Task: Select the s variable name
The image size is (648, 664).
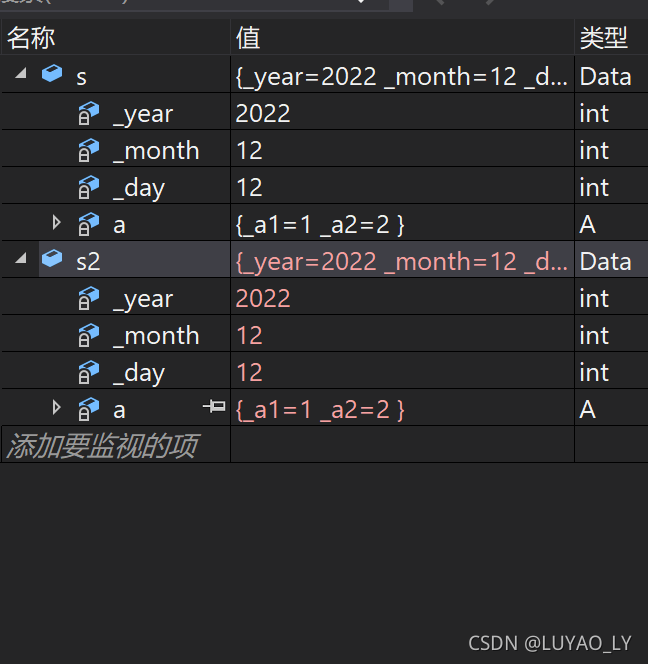Action: [x=81, y=77]
